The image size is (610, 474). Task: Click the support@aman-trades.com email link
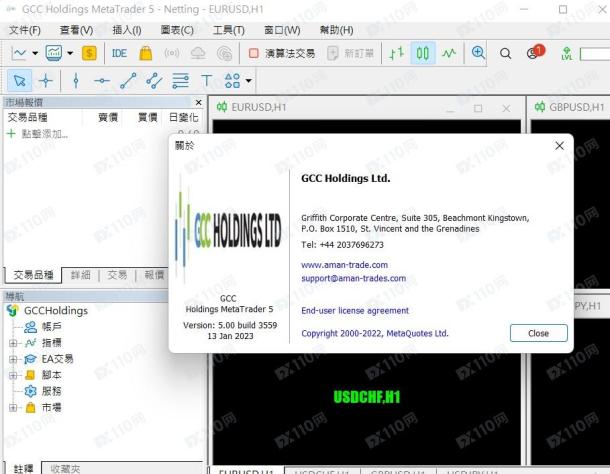[x=353, y=278]
